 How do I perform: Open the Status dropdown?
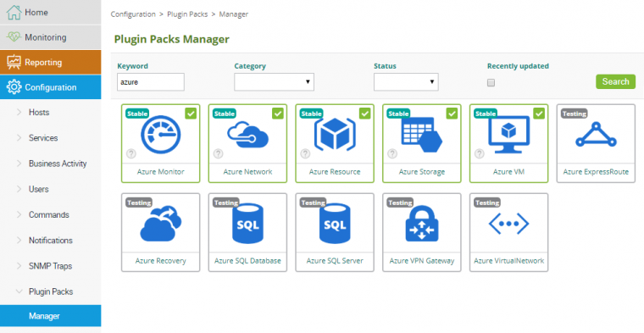point(406,81)
